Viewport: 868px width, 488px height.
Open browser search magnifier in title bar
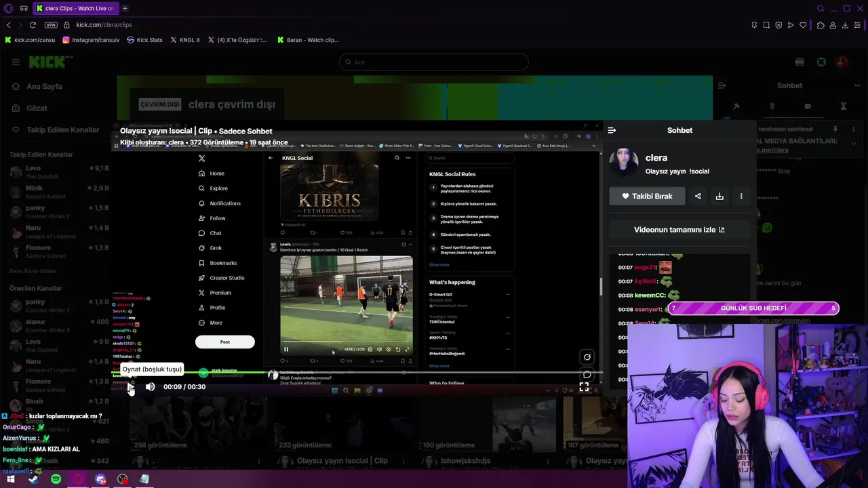point(821,8)
